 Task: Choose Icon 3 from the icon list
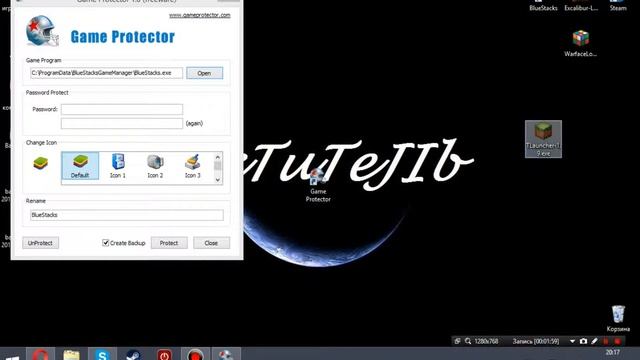(x=193, y=166)
